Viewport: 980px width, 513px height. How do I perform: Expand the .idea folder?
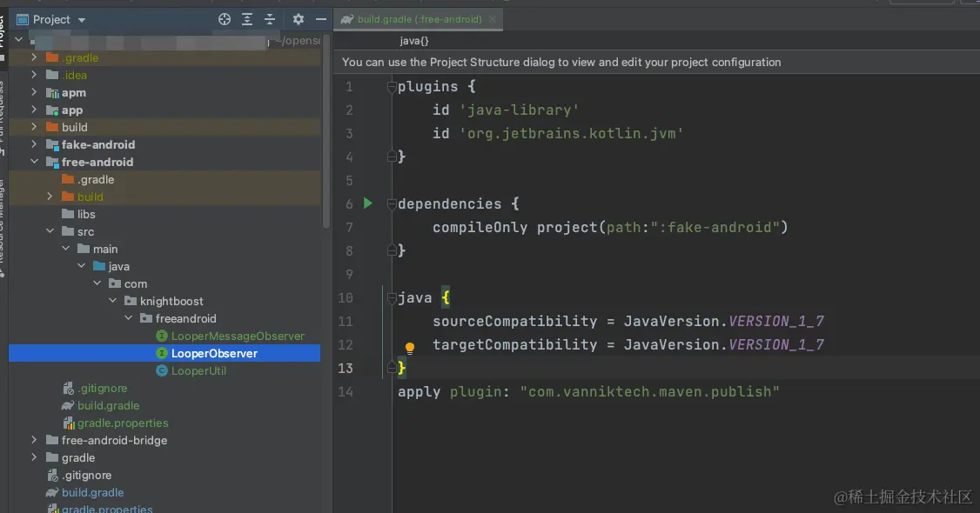34,75
